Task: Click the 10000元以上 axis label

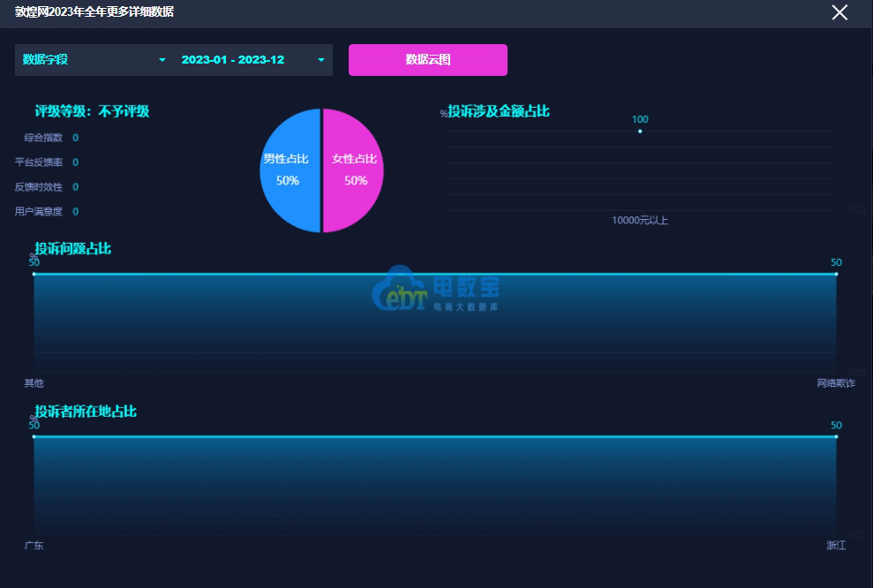Action: 640,221
